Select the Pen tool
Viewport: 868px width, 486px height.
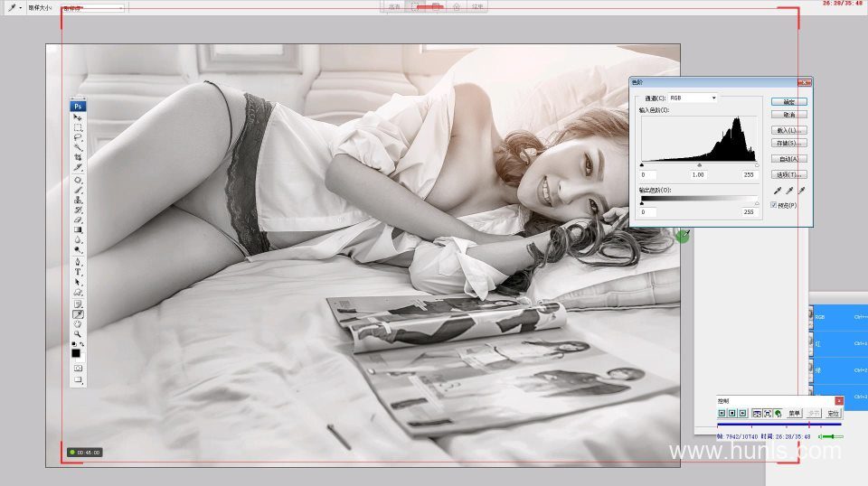(x=78, y=262)
